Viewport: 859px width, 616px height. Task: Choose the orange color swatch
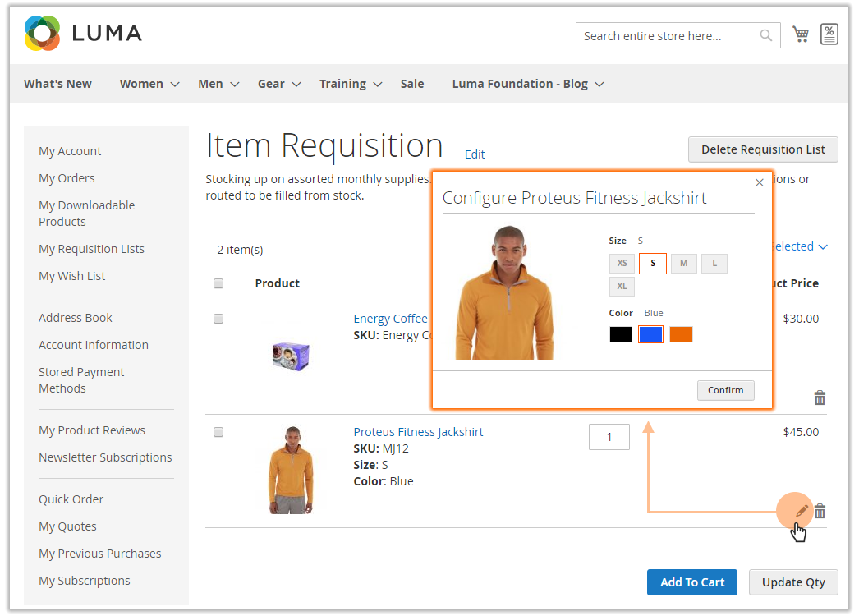click(681, 334)
